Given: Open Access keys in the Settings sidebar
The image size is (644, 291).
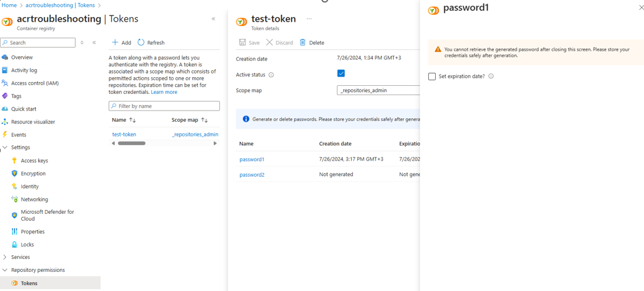Looking at the screenshot, I should point(34,161).
